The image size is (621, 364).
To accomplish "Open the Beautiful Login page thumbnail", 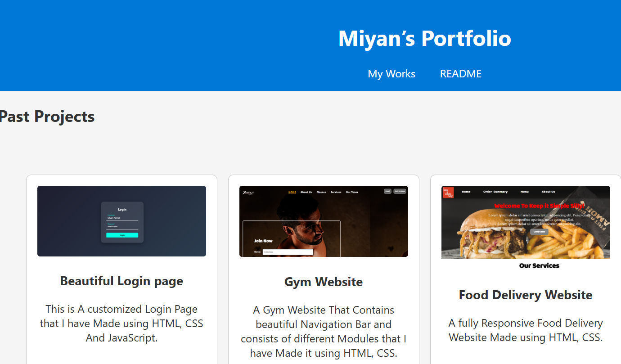I will (x=121, y=221).
